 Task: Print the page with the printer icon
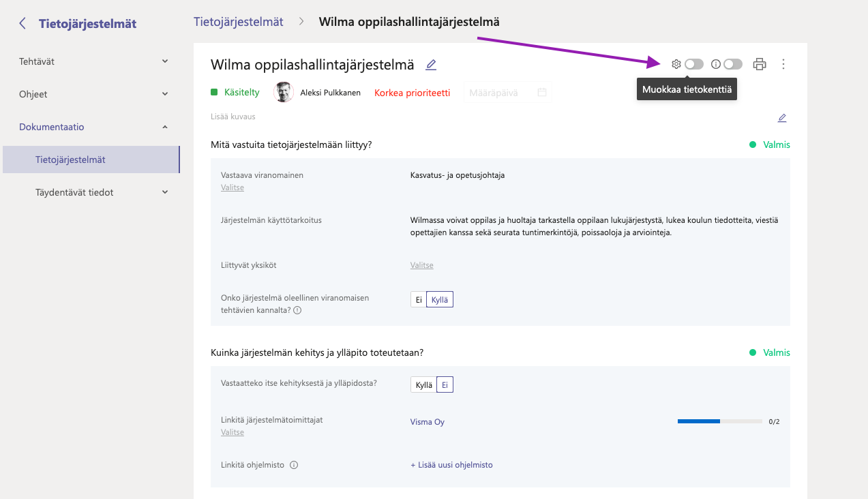pyautogui.click(x=760, y=64)
